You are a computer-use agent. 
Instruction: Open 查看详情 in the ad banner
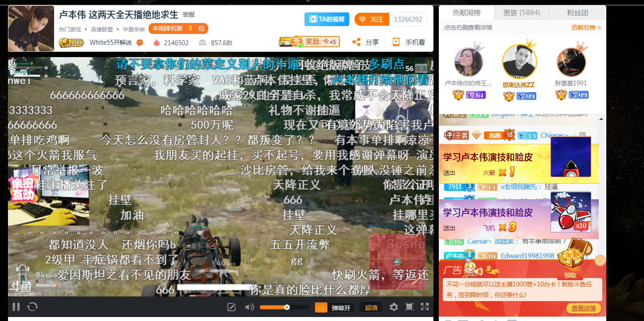(x=584, y=308)
